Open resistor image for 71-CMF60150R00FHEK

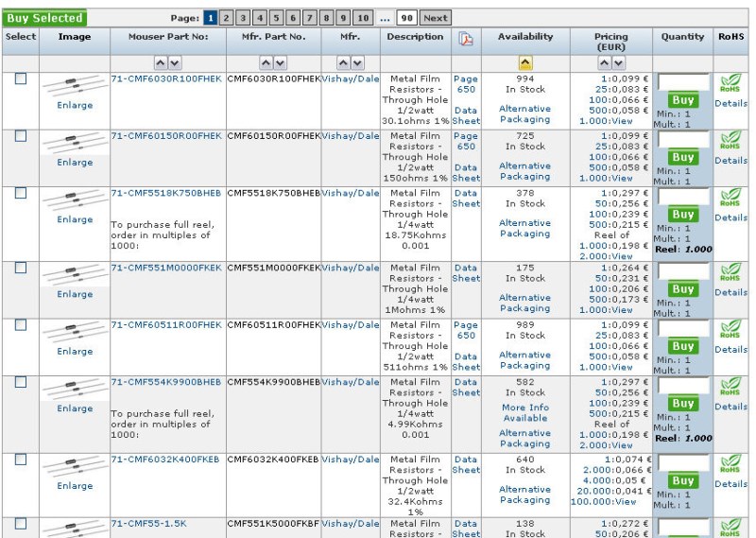75,143
